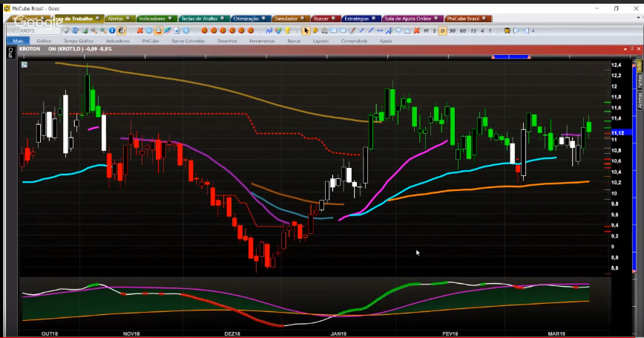Image resolution: width=644 pixels, height=338 pixels.
Task: Open the Barras Coloridas ribbon menu
Action: pyautogui.click(x=188, y=41)
